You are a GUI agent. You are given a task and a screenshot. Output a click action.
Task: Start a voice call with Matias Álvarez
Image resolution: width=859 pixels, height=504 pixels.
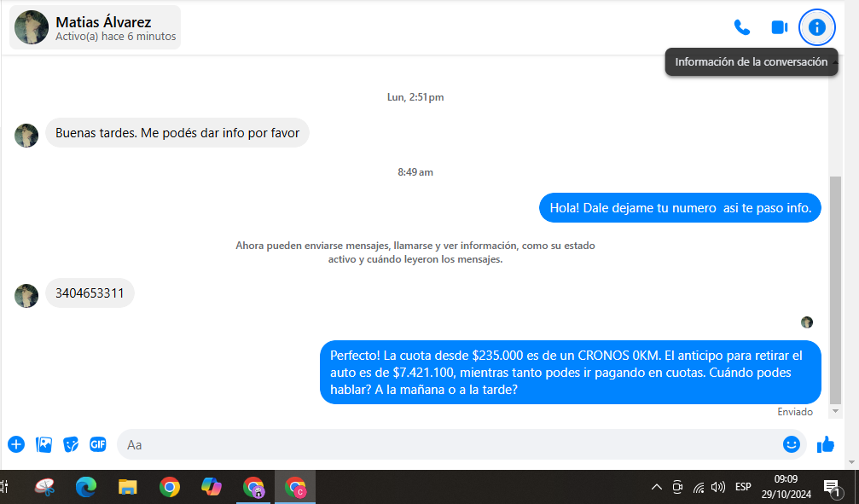click(x=742, y=27)
